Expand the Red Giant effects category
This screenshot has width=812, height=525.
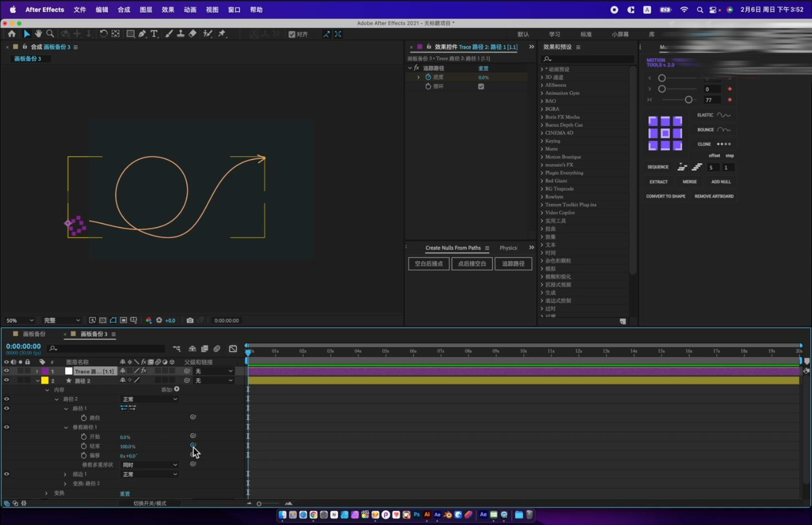point(542,181)
